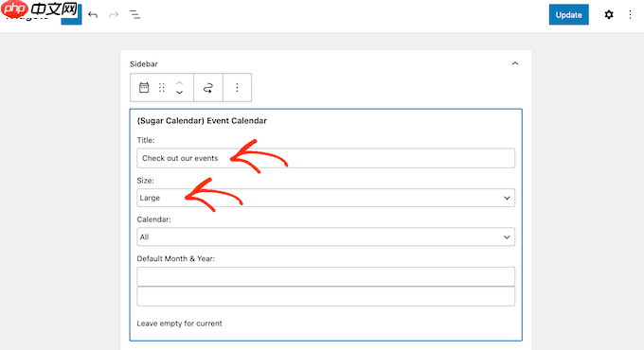Open the Calendar dropdown showing All
The height and width of the screenshot is (350, 644).
326,236
